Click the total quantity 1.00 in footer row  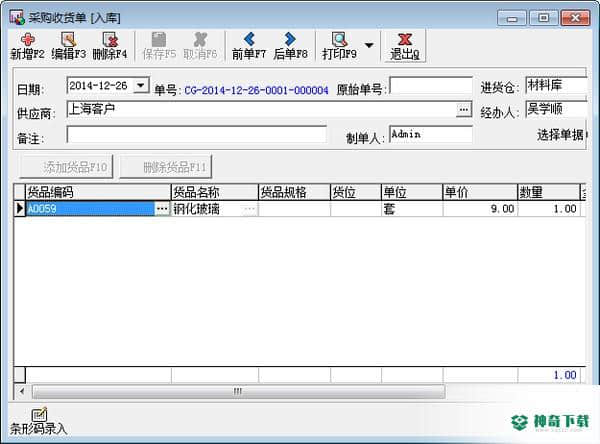point(549,375)
